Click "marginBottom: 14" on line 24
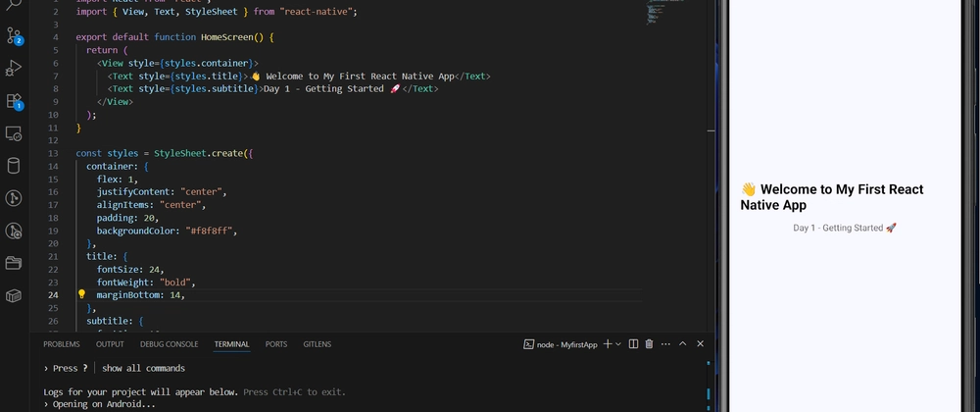The width and height of the screenshot is (980, 412). point(138,295)
